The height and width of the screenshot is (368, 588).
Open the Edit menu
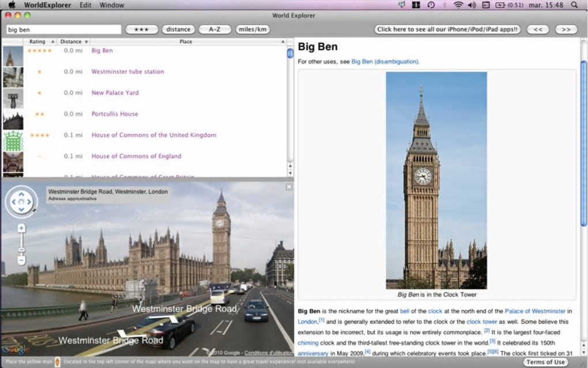pyautogui.click(x=85, y=5)
